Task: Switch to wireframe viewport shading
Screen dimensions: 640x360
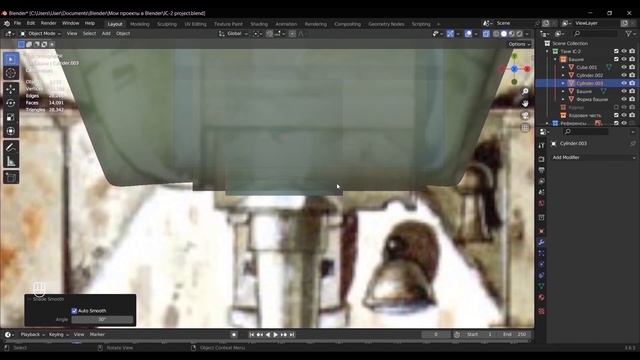Action: tap(496, 34)
